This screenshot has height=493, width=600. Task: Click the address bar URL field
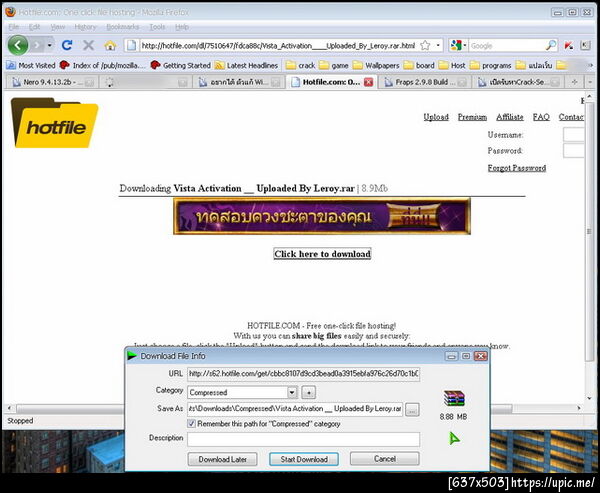point(278,46)
